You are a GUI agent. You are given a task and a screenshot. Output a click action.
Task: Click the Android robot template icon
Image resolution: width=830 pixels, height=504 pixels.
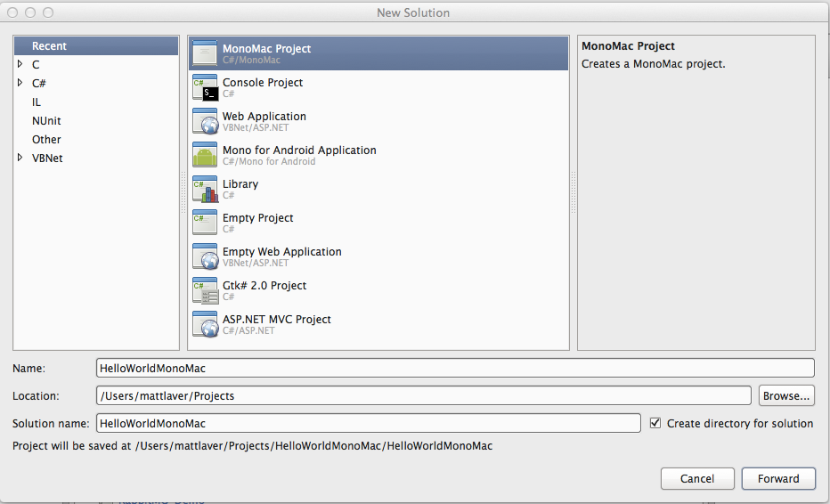[205, 155]
